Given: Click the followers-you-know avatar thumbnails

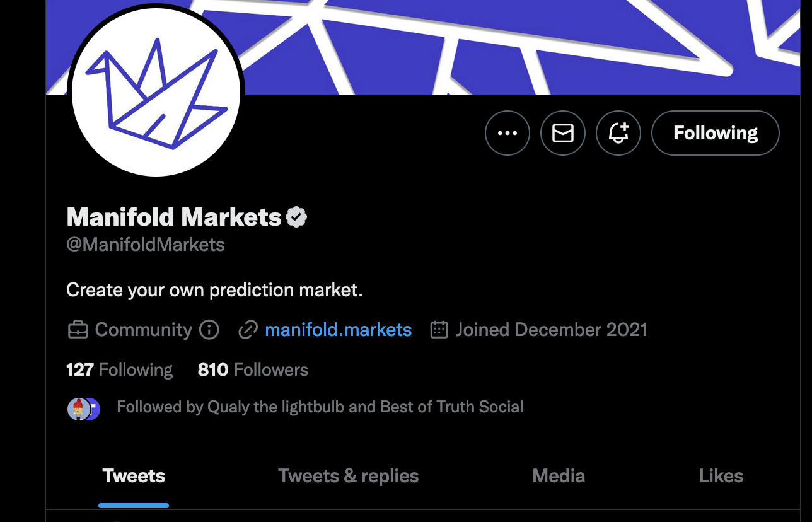Looking at the screenshot, I should (x=84, y=409).
